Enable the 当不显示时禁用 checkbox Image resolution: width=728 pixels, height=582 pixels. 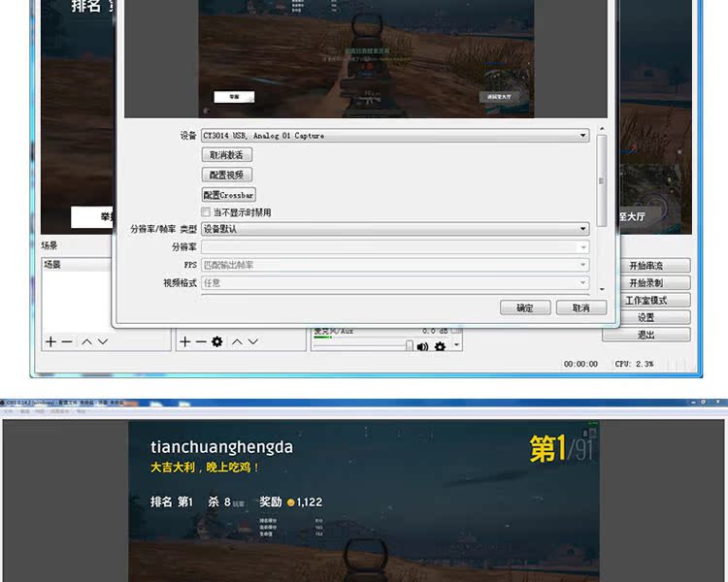pos(206,212)
